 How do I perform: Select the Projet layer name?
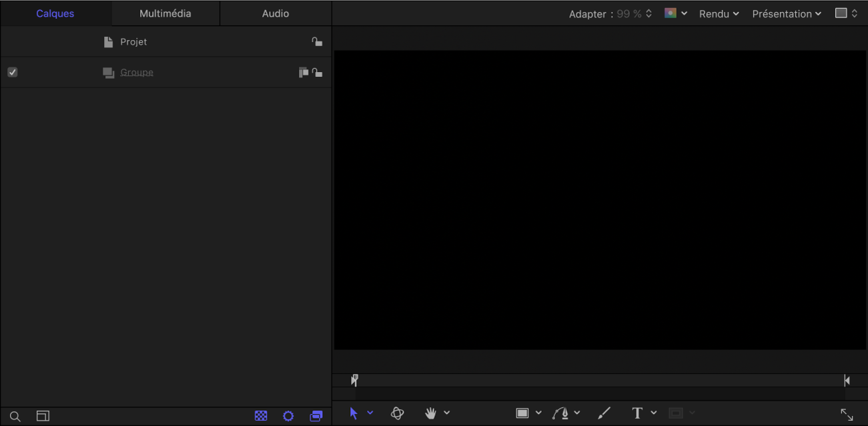coord(133,41)
